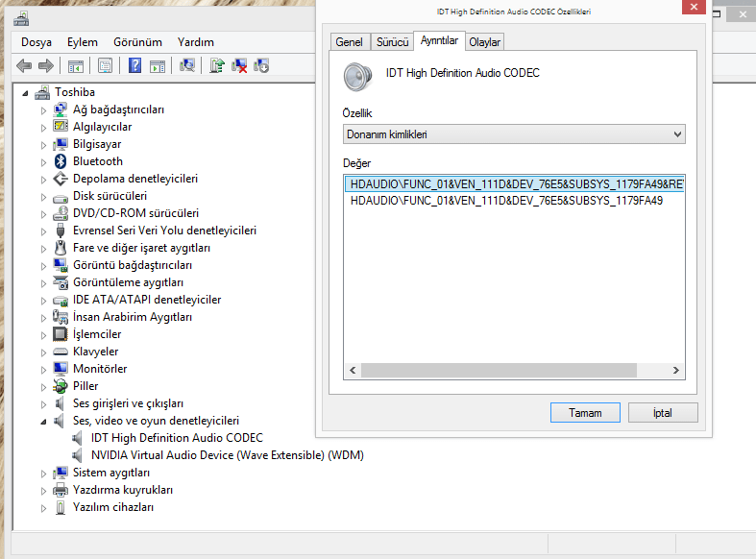Select hardware ID ending SUBSYS_1179FA49
756x559 pixels.
click(x=507, y=201)
